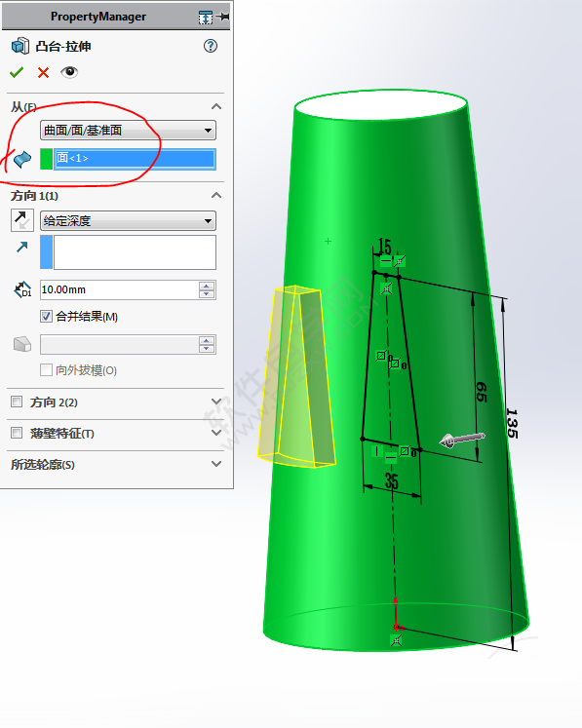Click the direction of extrusion arrow icon
Image resolution: width=582 pixels, height=728 pixels.
pyautogui.click(x=21, y=247)
